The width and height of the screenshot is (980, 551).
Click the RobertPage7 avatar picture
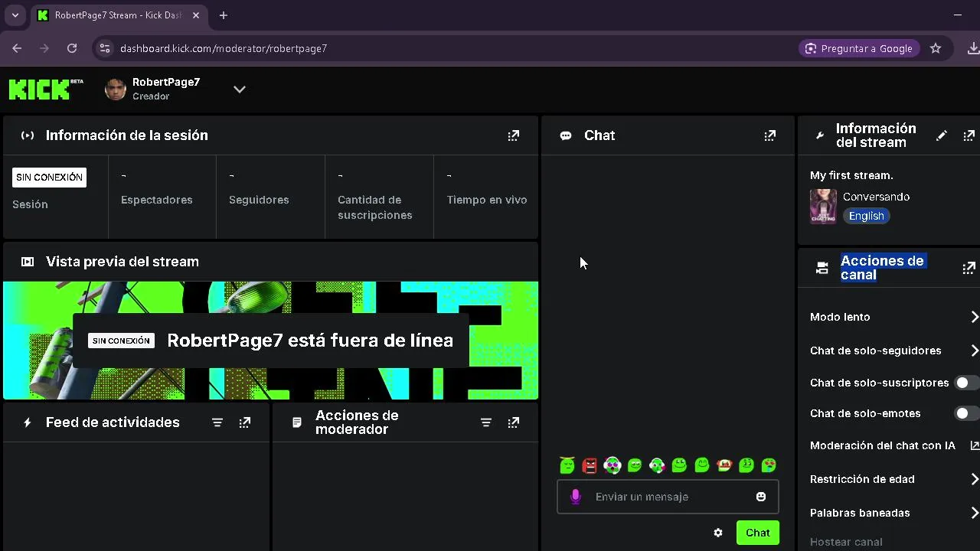click(x=116, y=90)
